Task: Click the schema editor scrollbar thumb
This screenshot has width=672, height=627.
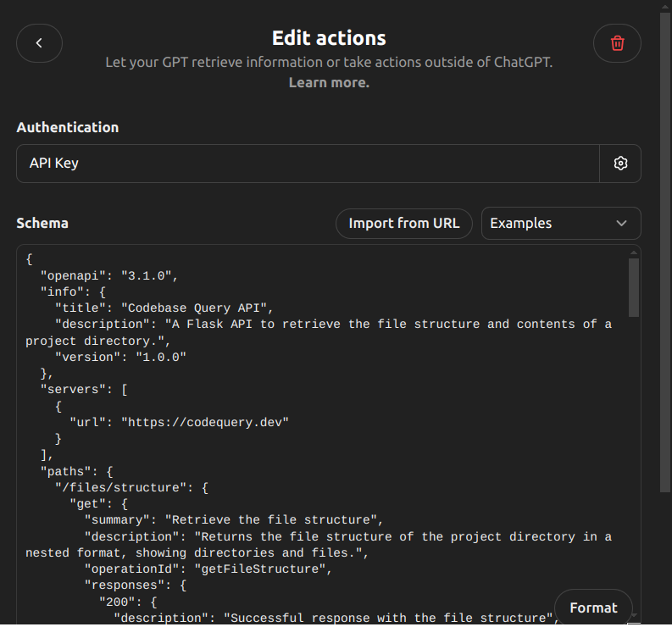Action: pyautogui.click(x=633, y=287)
